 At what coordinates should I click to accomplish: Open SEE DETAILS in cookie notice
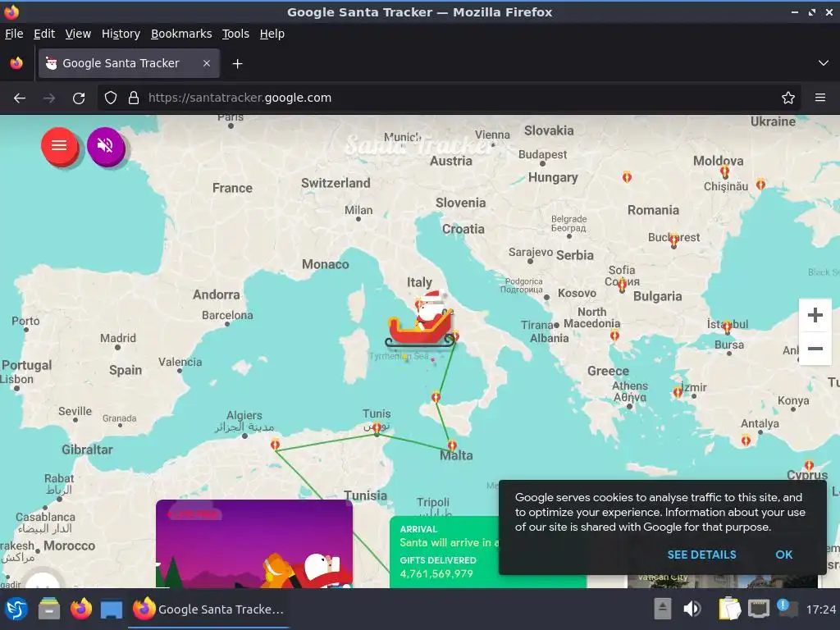tap(701, 555)
